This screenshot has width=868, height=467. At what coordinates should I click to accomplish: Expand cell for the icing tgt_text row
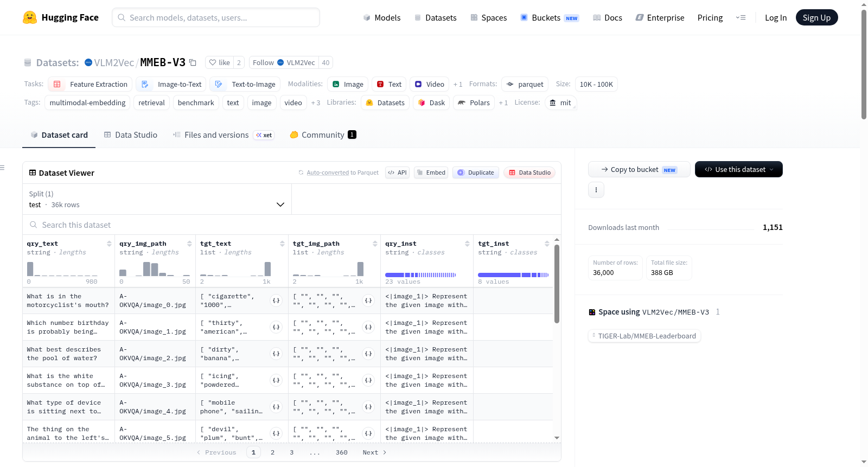276,380
